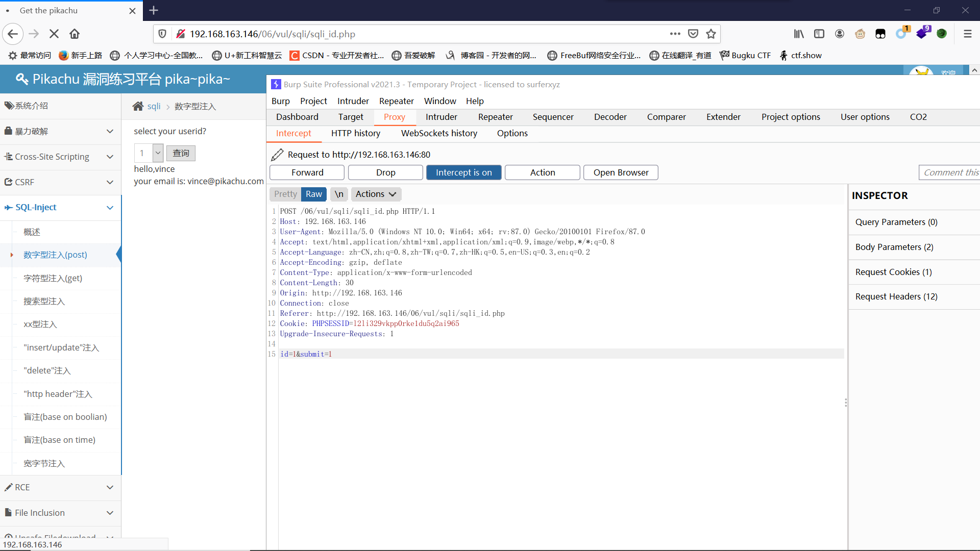Viewport: 980px width, 551px height.
Task: Click the 查询 submit button
Action: (x=181, y=153)
